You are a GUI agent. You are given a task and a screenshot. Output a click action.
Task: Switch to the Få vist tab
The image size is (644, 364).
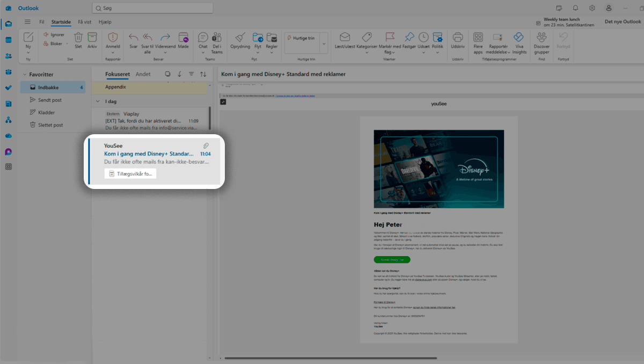84,22
